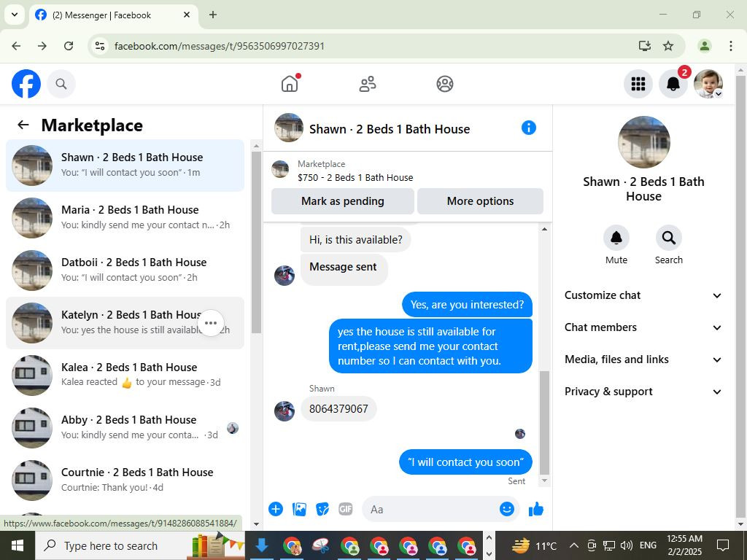747x560 pixels.
Task: Expand Media, files and links section
Action: (643, 359)
